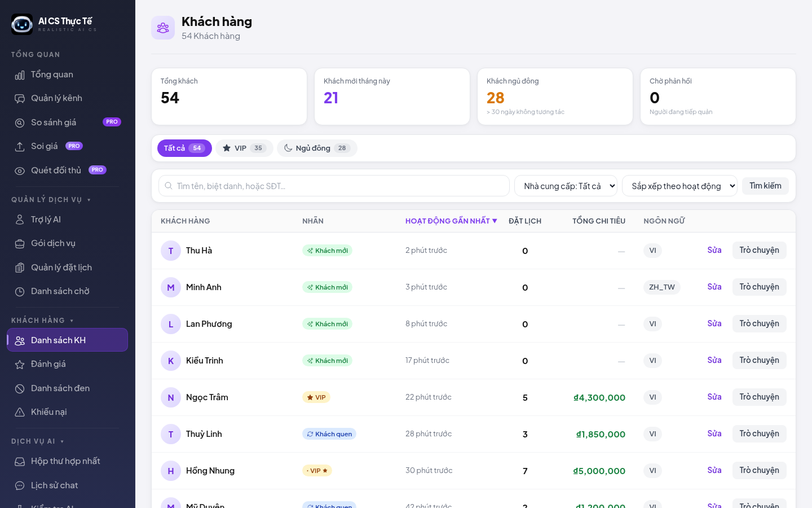The image size is (812, 508).
Task: Click the Lịch sử chat bubble icon
Action: pyautogui.click(x=20, y=486)
